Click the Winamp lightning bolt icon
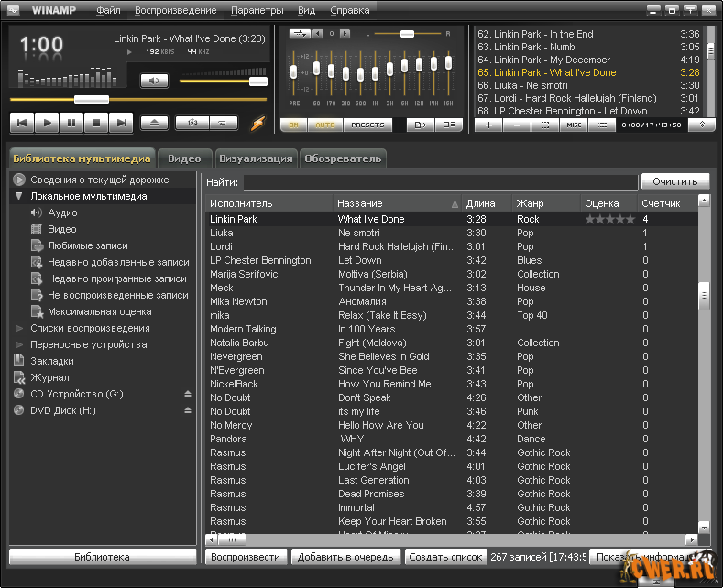Viewport: 723px width, 588px height. [257, 123]
